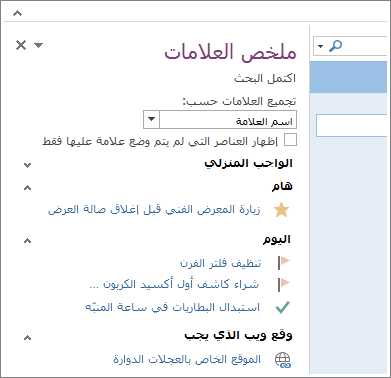Toggle 'إظهار العناصر التي لم يتم وضع علامة عليها فقط' checkbox

pyautogui.click(x=290, y=140)
